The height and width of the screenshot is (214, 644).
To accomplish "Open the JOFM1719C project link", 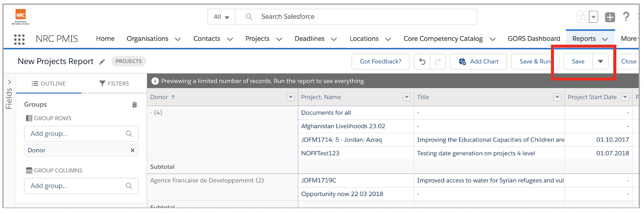I will coord(318,181).
